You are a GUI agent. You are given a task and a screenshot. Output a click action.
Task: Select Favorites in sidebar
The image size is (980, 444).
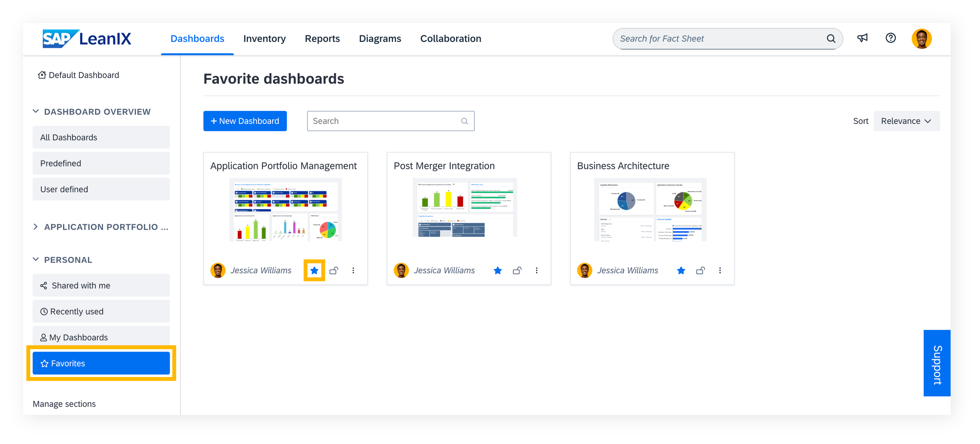point(101,363)
